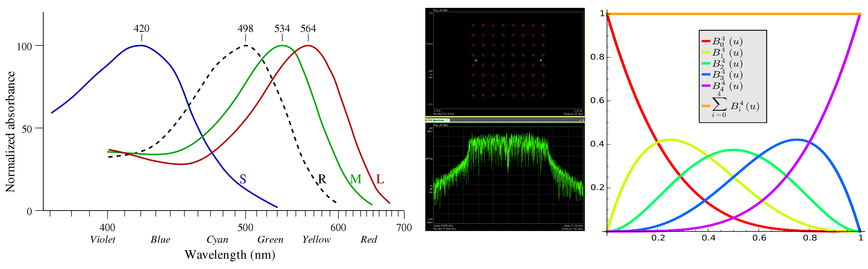Click the Violet color name

(103, 239)
